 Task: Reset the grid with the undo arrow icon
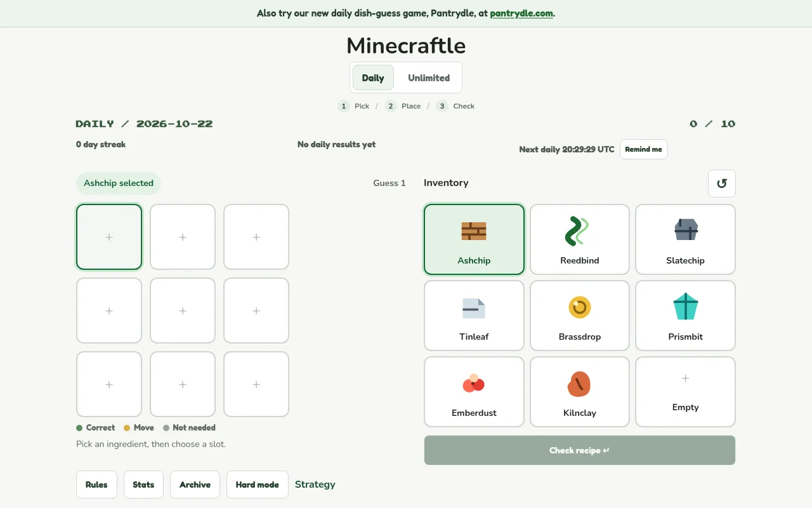click(722, 184)
